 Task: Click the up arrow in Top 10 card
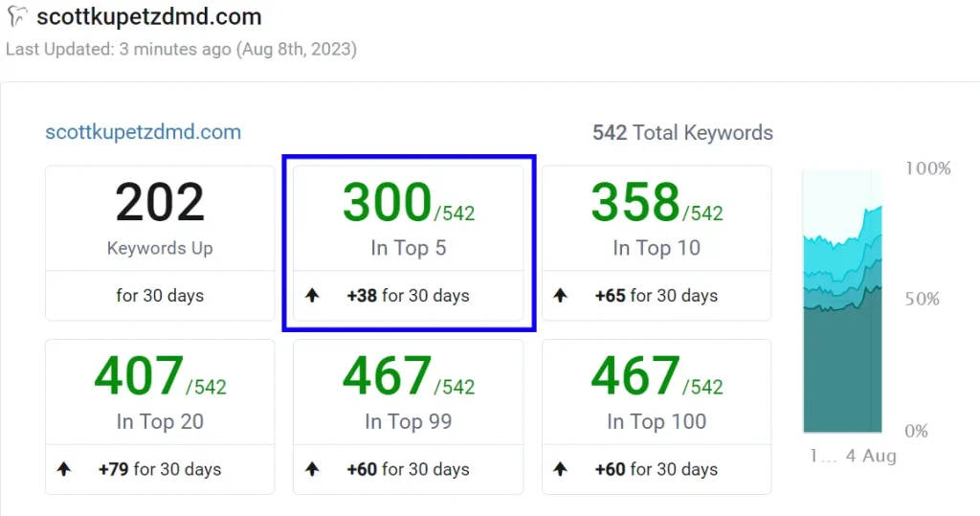tap(560, 295)
